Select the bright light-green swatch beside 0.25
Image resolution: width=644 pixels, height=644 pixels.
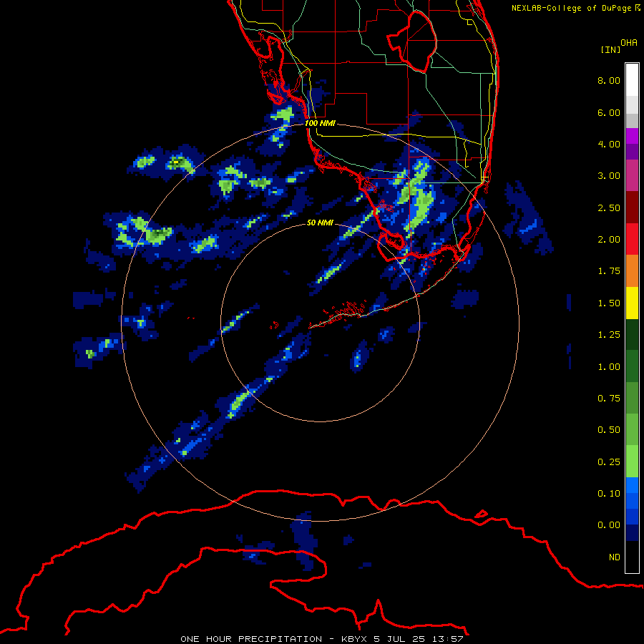(632, 462)
